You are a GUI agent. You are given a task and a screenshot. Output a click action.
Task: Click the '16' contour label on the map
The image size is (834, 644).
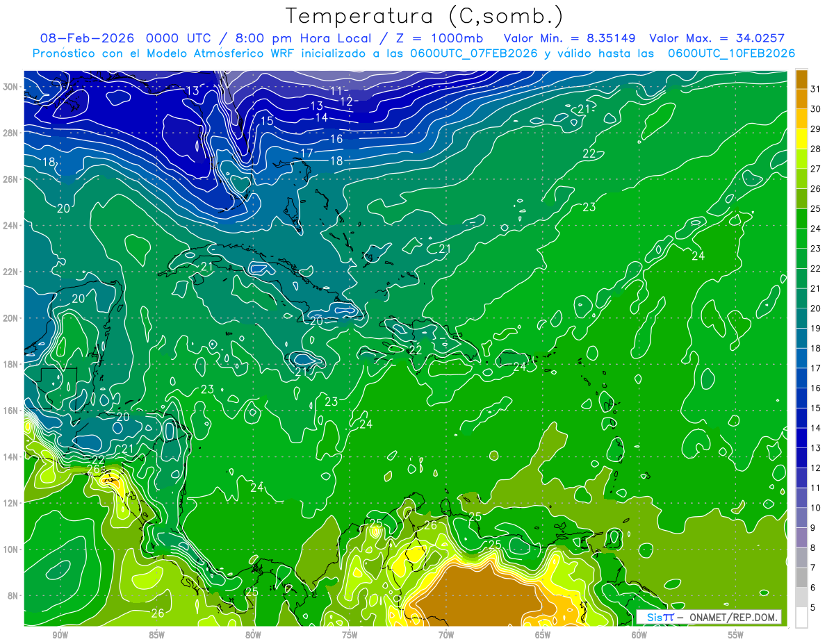coord(336,139)
